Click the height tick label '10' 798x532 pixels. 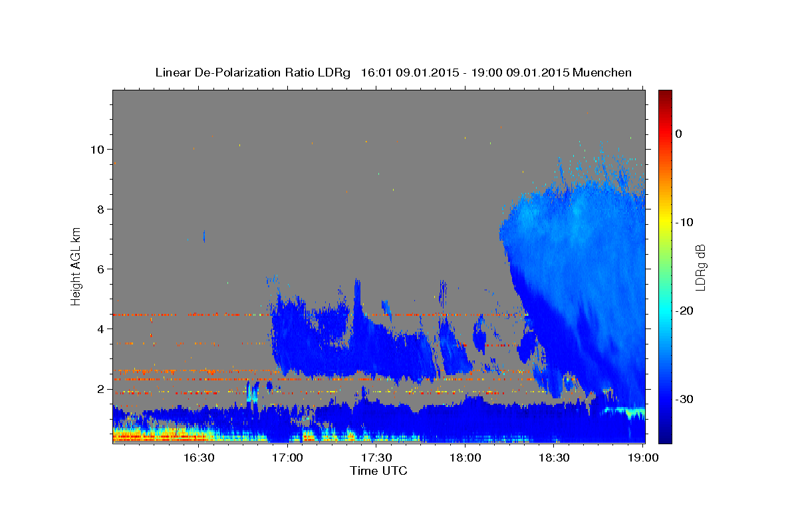[x=98, y=150]
